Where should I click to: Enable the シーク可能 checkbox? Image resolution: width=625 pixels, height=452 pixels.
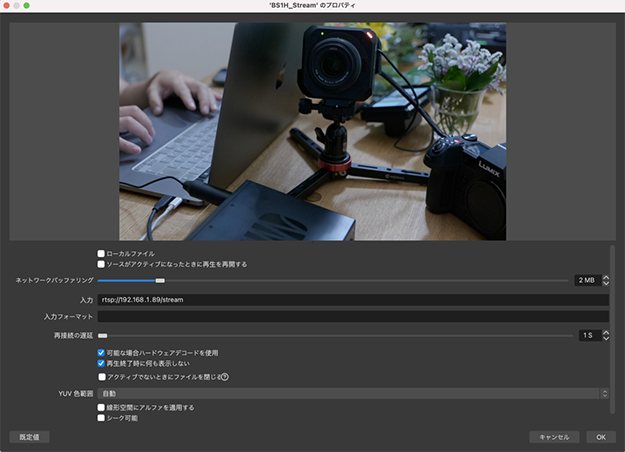pos(101,418)
